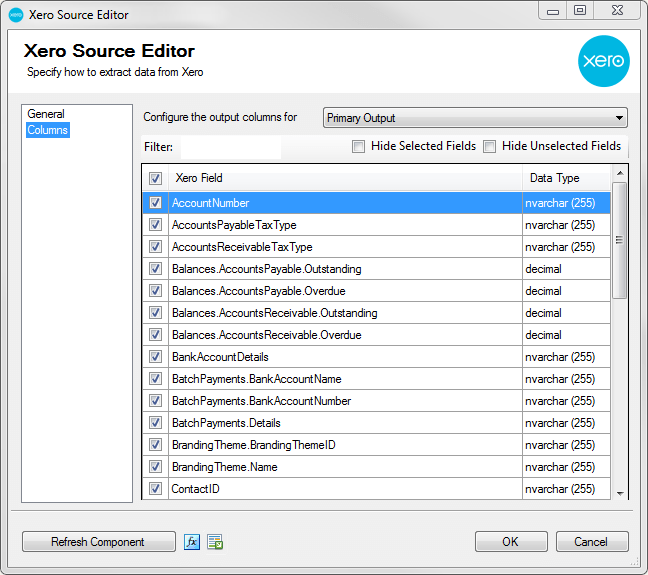
Task: Uncheck the AccountsPayableTaxType checkbox
Action: [155, 224]
